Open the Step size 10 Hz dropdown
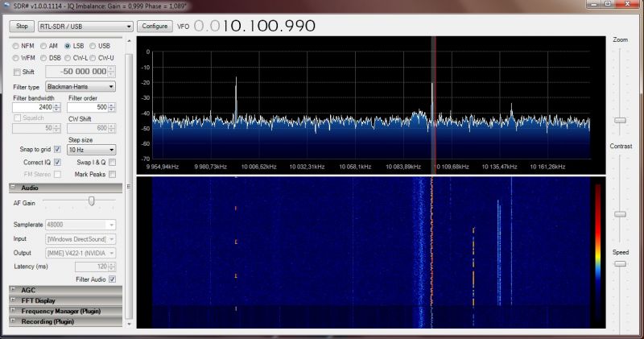Screen dimensions: 644x339 click(x=91, y=150)
